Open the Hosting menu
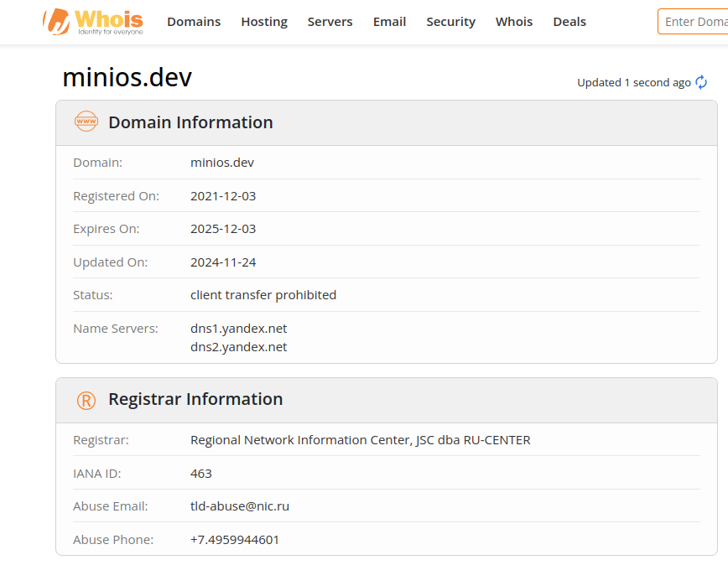This screenshot has width=728, height=565. 264,22
